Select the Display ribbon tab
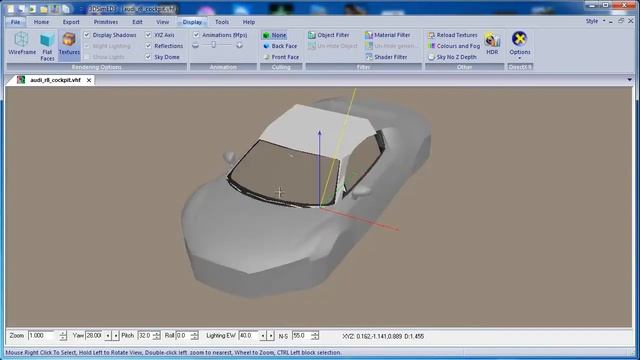This screenshot has height=360, width=640. pyautogui.click(x=192, y=22)
